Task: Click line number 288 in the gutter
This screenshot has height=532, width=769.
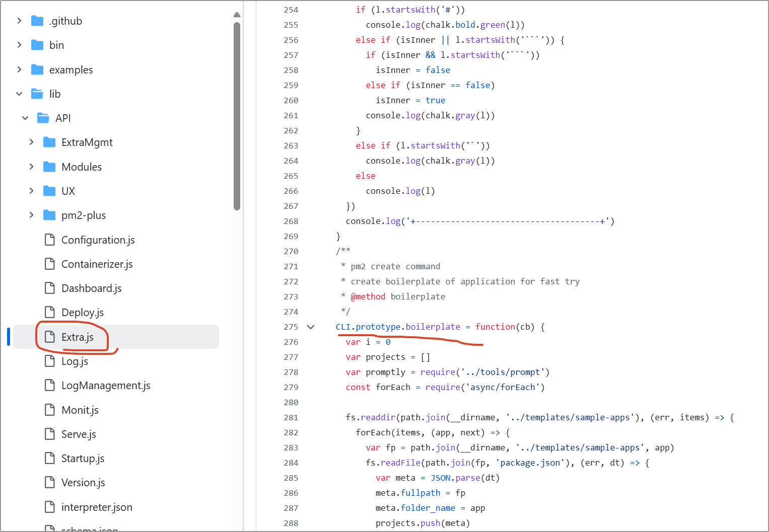Action: point(291,523)
